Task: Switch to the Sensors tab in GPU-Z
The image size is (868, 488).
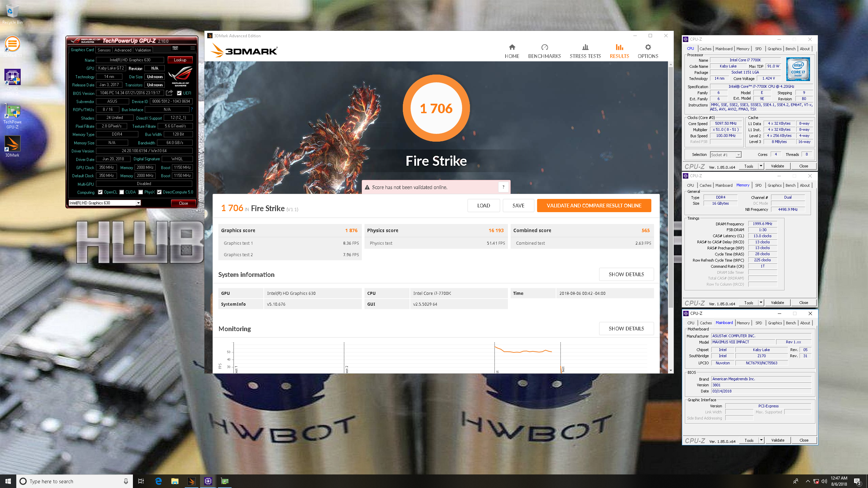Action: [x=104, y=50]
